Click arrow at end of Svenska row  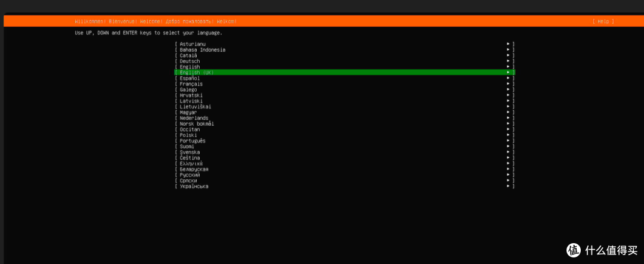pos(509,152)
